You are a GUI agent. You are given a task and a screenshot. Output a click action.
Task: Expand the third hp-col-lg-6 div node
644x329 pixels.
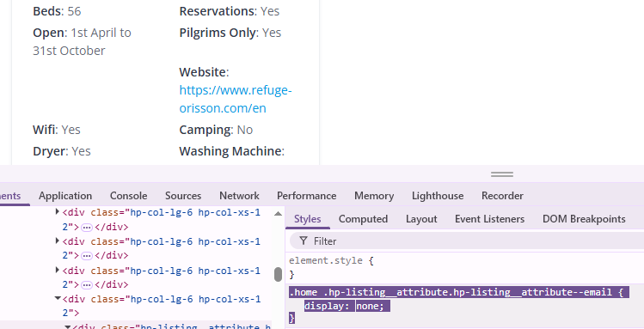(x=57, y=270)
